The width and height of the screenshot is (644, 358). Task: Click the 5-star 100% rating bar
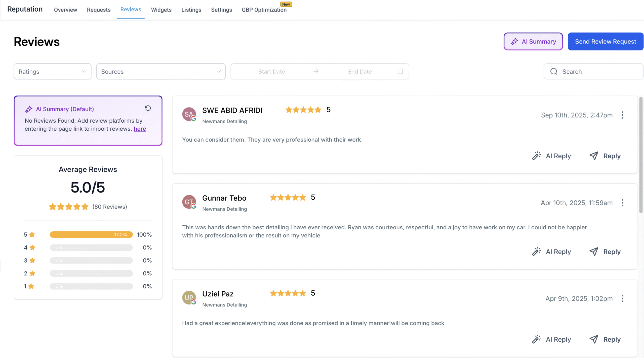[x=91, y=235]
